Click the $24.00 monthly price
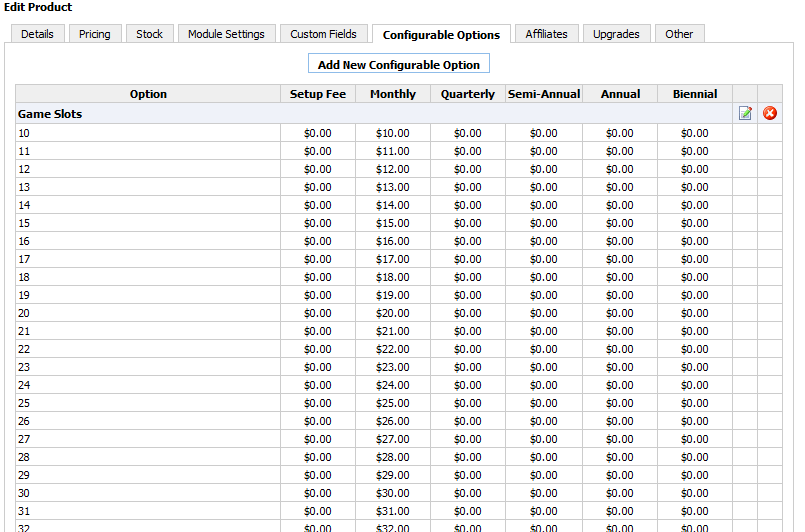 point(393,385)
